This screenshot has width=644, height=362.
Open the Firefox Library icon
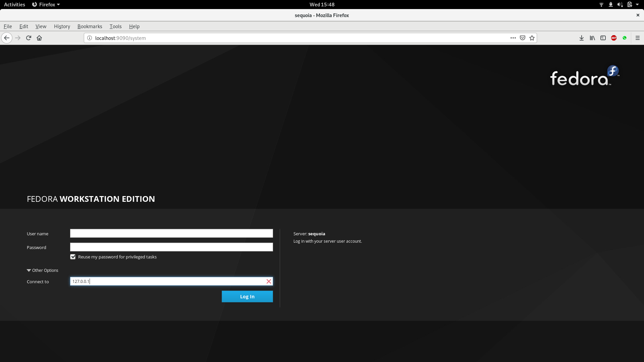(x=592, y=38)
